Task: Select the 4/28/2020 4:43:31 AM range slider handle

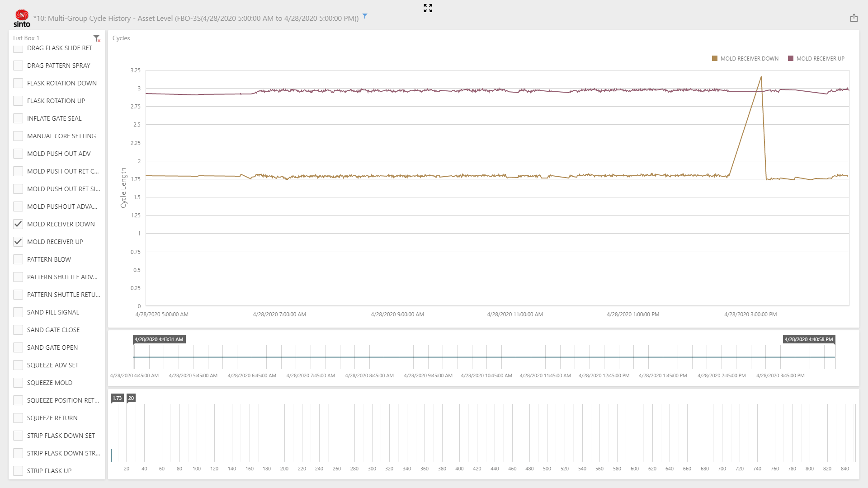Action: (x=159, y=339)
